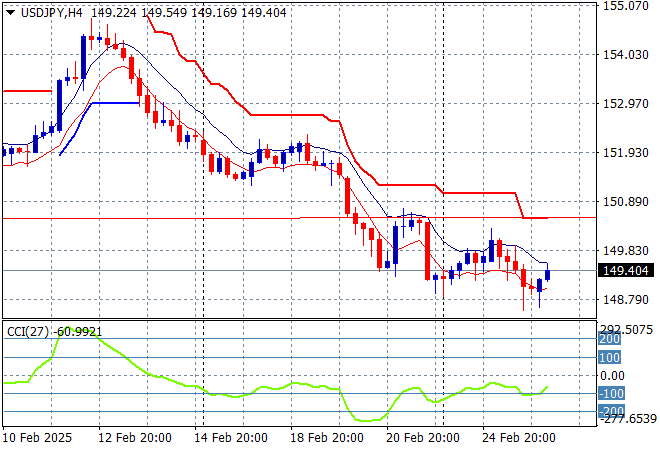Click the 155.070 price axis label
660x450 pixels.
pos(626,5)
